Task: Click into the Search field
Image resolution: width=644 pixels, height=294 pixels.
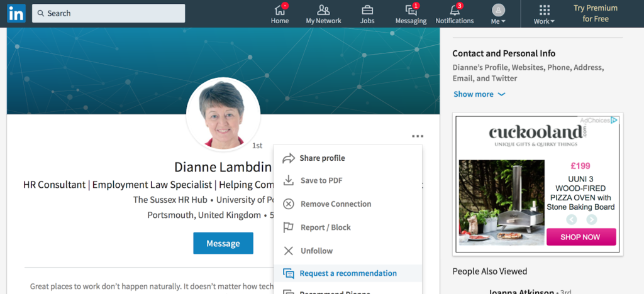Action: point(113,13)
